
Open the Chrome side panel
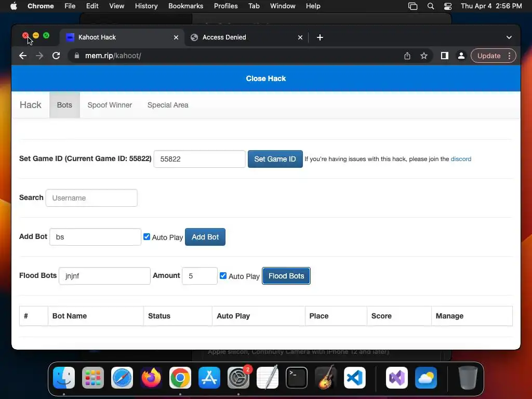coord(445,56)
